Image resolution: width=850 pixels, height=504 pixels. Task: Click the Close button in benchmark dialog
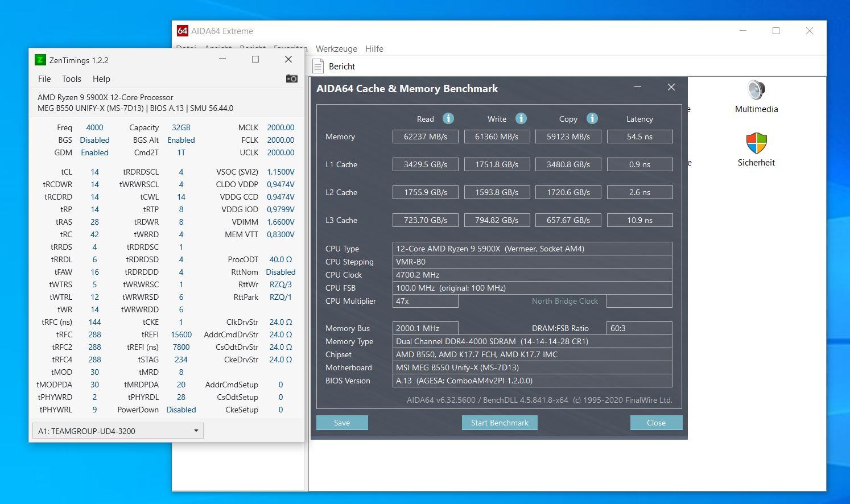tap(656, 423)
